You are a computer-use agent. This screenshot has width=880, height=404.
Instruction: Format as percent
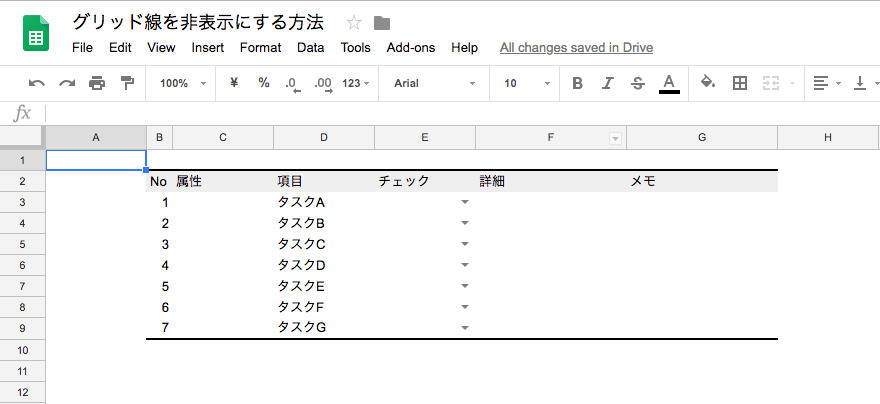[264, 83]
